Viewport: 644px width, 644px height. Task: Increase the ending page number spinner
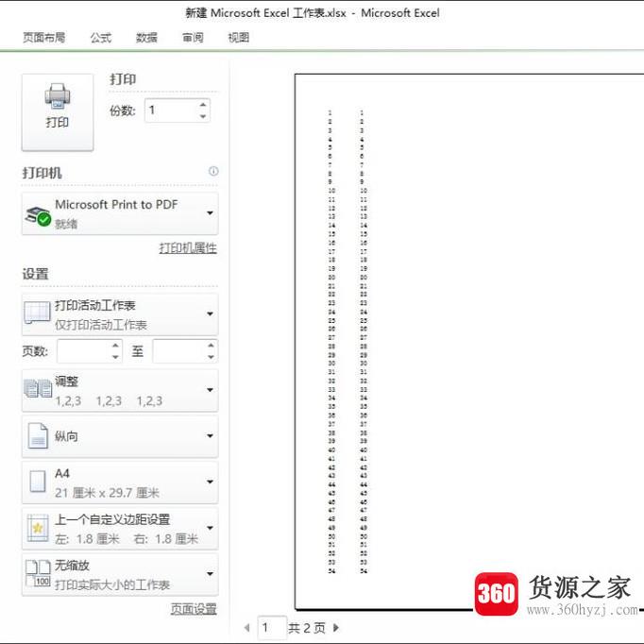211,346
